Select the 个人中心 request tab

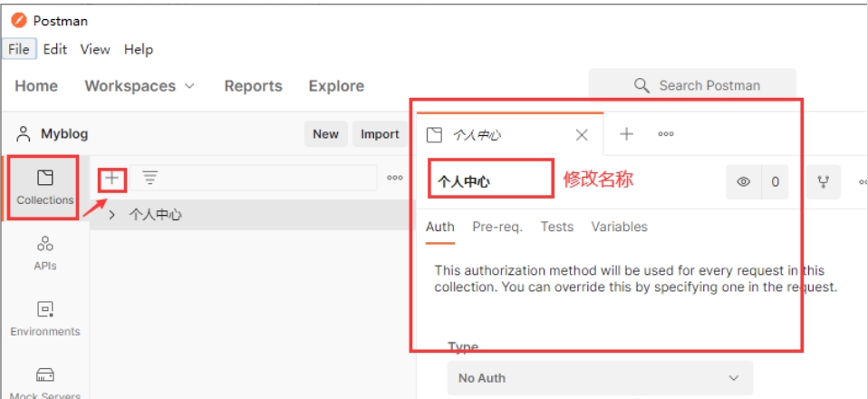click(x=510, y=134)
